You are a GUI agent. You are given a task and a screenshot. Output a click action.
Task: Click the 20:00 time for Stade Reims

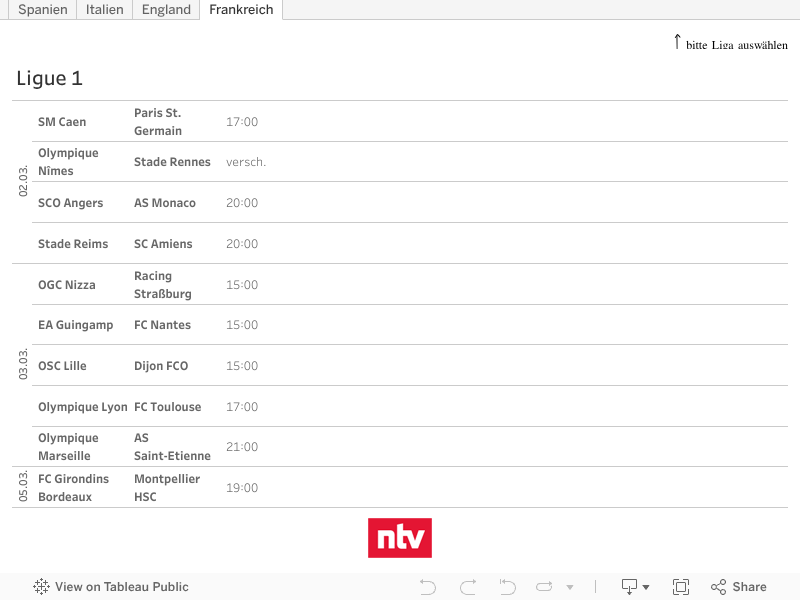pos(242,244)
